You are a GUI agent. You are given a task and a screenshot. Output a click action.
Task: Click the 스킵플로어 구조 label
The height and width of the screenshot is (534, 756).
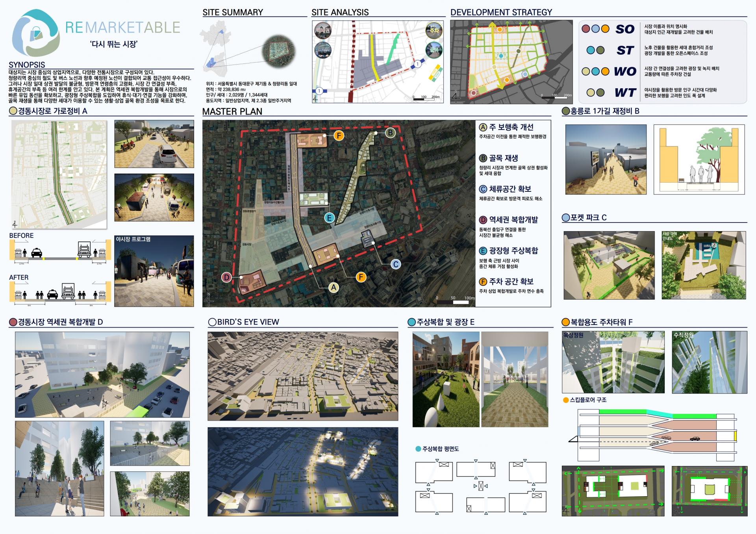coord(588,400)
